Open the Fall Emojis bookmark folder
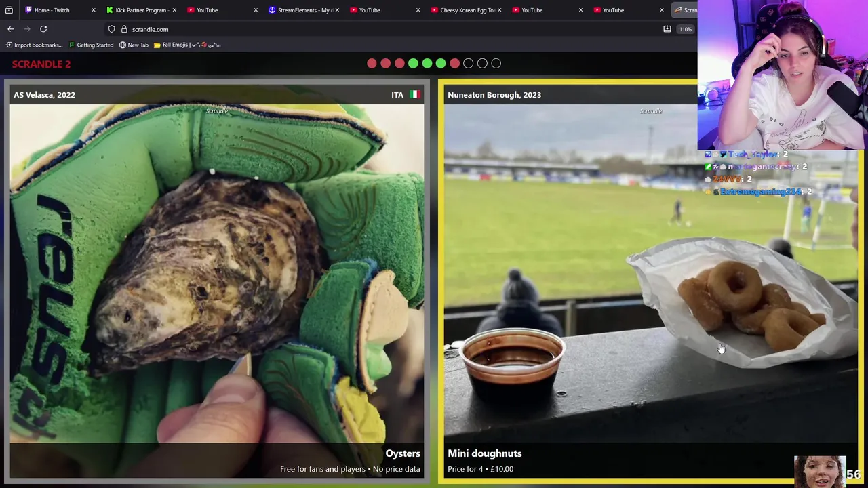Image resolution: width=868 pixels, height=488 pixels. coord(187,45)
